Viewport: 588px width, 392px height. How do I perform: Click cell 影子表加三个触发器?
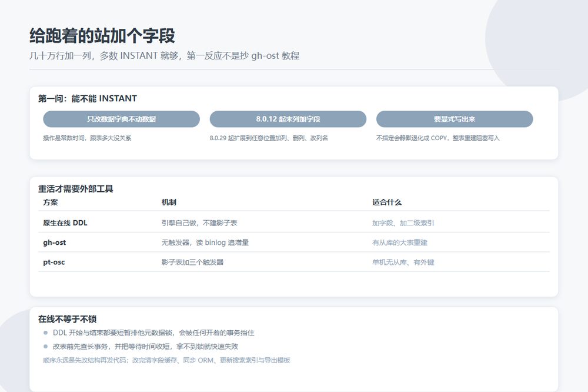192,262
